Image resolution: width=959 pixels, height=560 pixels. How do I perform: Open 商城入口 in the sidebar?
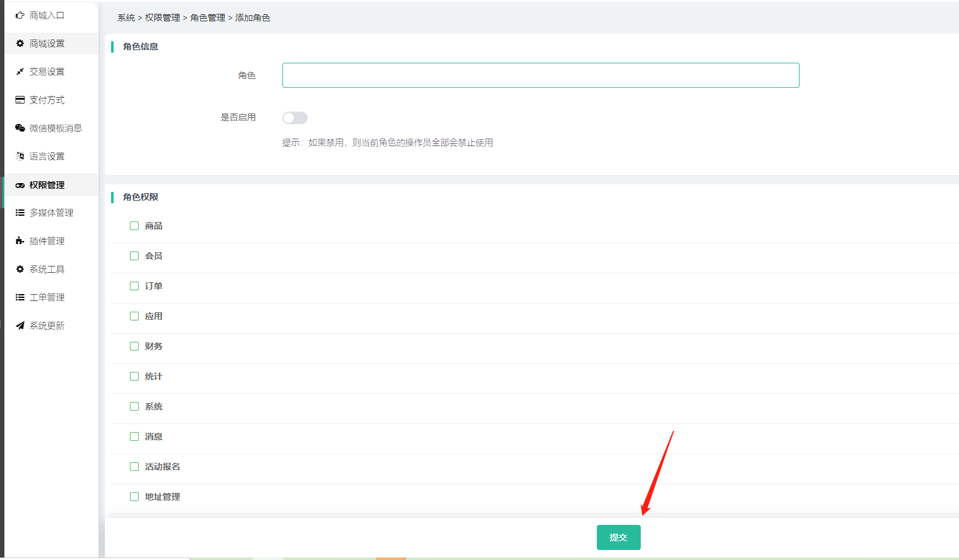[51, 15]
